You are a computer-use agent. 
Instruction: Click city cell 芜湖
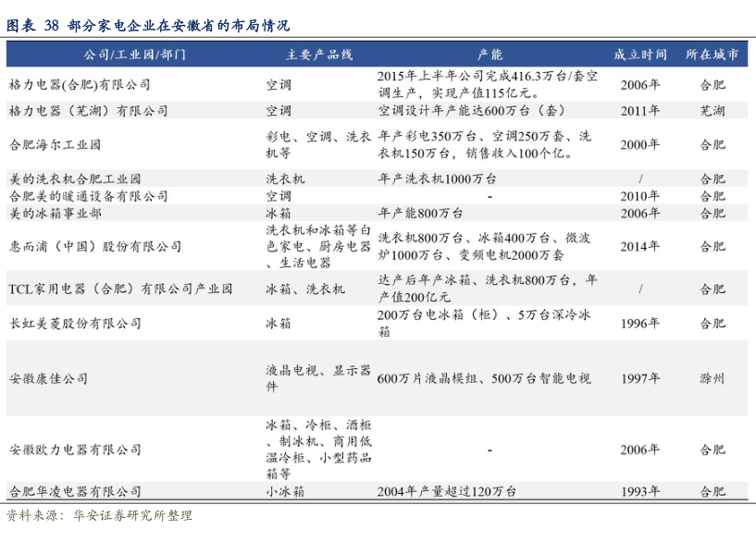pos(713,111)
